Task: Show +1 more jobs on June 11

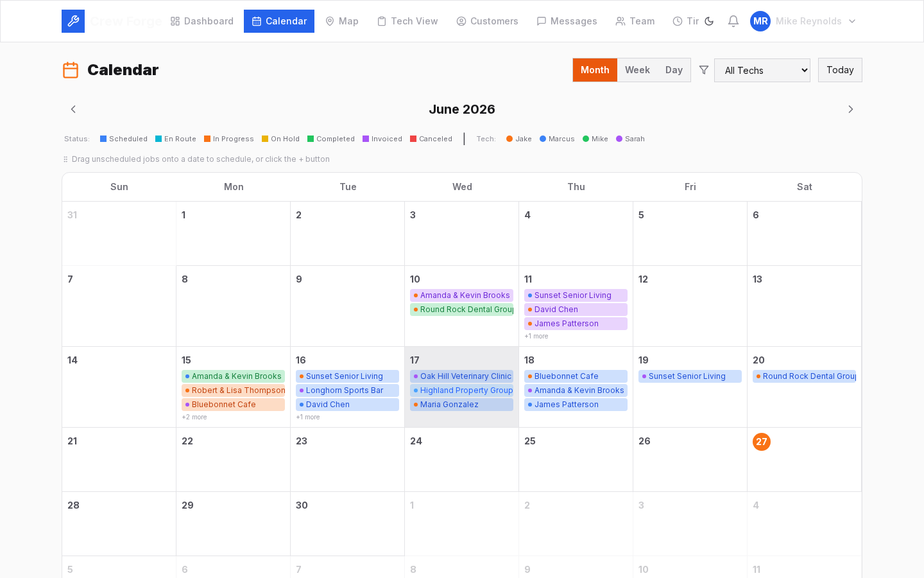Action: 536,337
